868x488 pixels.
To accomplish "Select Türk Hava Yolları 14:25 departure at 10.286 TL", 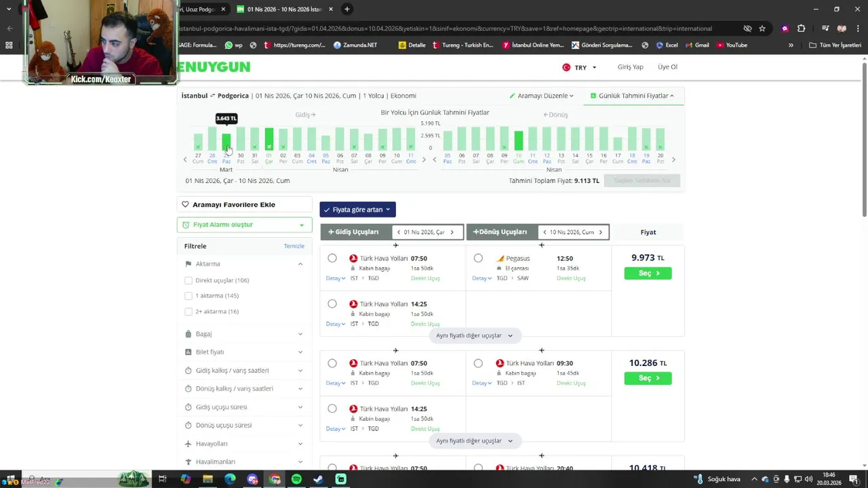I will (x=332, y=409).
